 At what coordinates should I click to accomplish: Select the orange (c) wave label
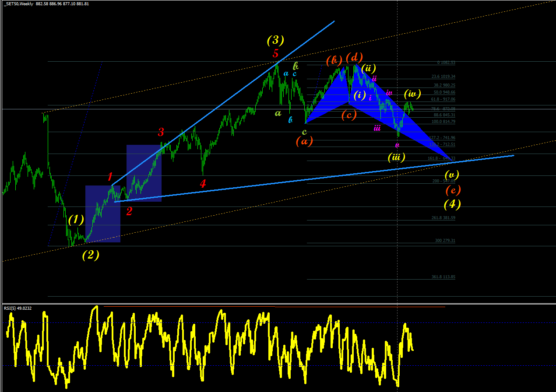point(349,115)
